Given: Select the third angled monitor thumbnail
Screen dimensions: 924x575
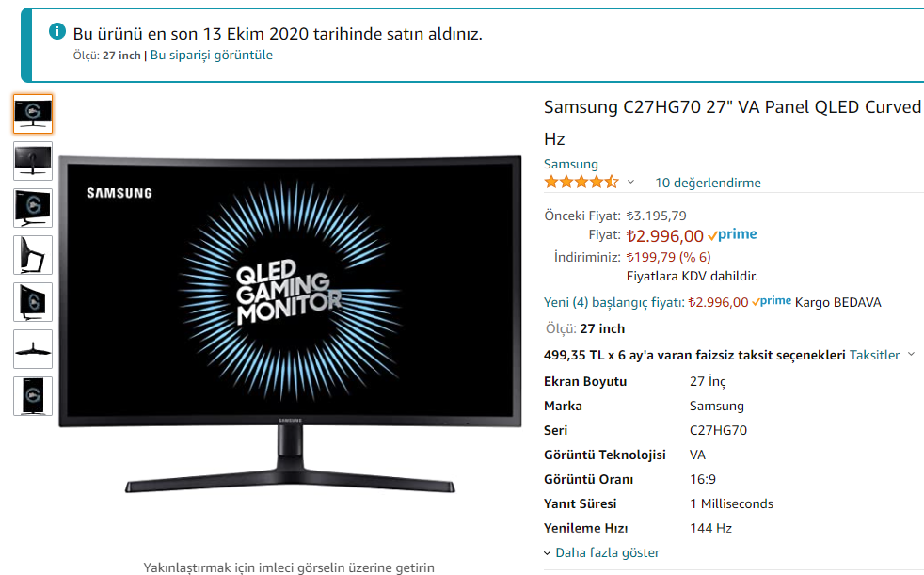Looking at the screenshot, I should tap(33, 208).
